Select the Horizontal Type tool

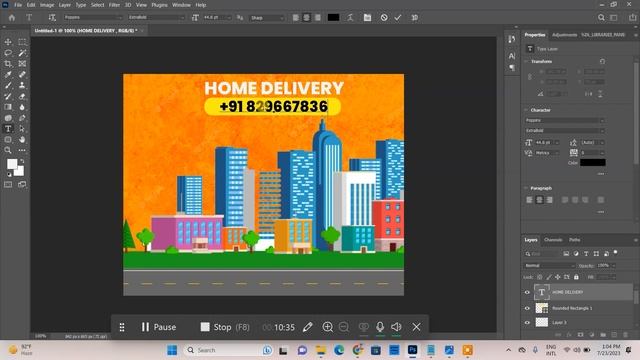8,129
